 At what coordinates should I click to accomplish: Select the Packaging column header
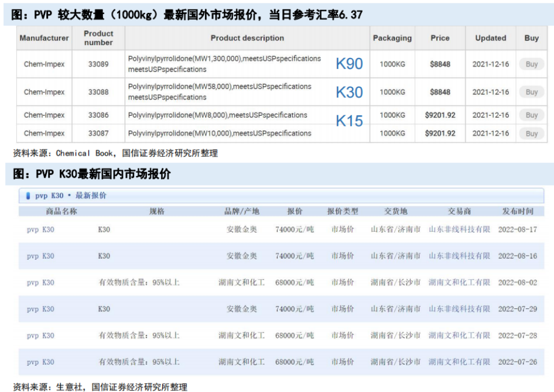392,38
